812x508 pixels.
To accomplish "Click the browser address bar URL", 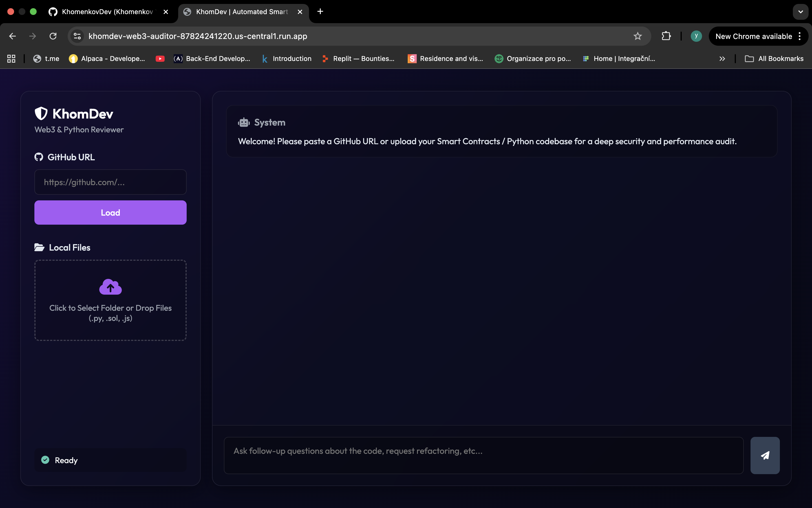I will pos(198,36).
